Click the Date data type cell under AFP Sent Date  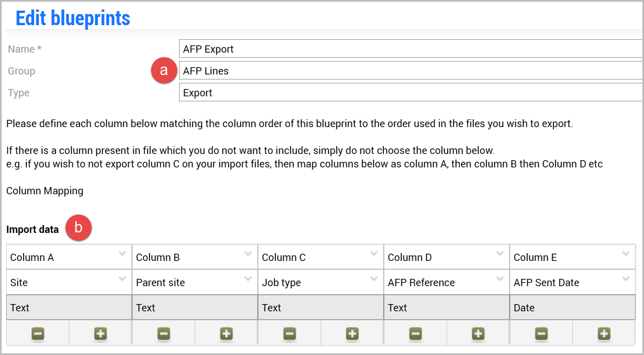pos(572,307)
